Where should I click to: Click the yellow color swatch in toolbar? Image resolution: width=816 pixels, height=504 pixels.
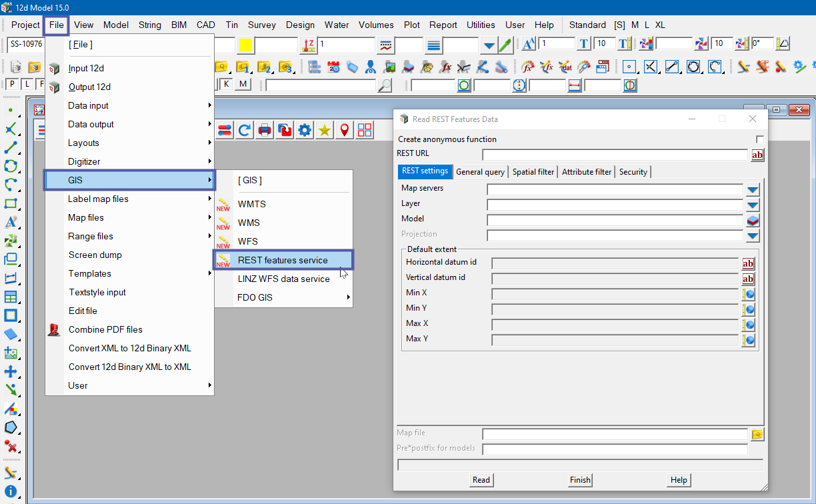245,45
